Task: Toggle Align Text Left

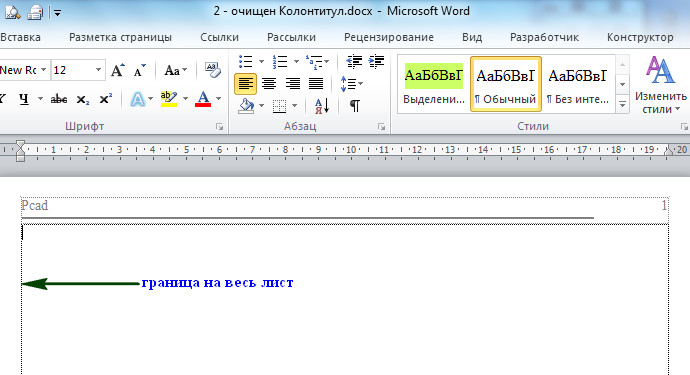Action: (245, 84)
